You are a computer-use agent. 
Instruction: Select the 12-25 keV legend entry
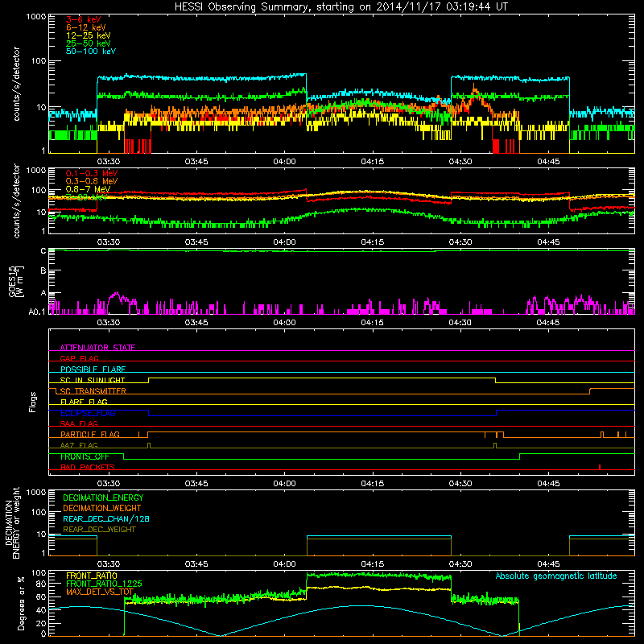tap(89, 35)
